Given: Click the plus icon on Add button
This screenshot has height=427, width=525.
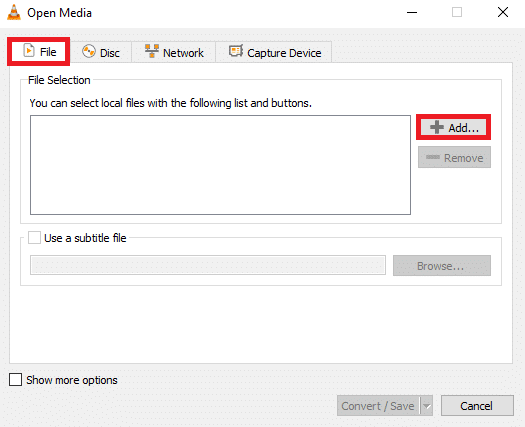Looking at the screenshot, I should (x=437, y=127).
